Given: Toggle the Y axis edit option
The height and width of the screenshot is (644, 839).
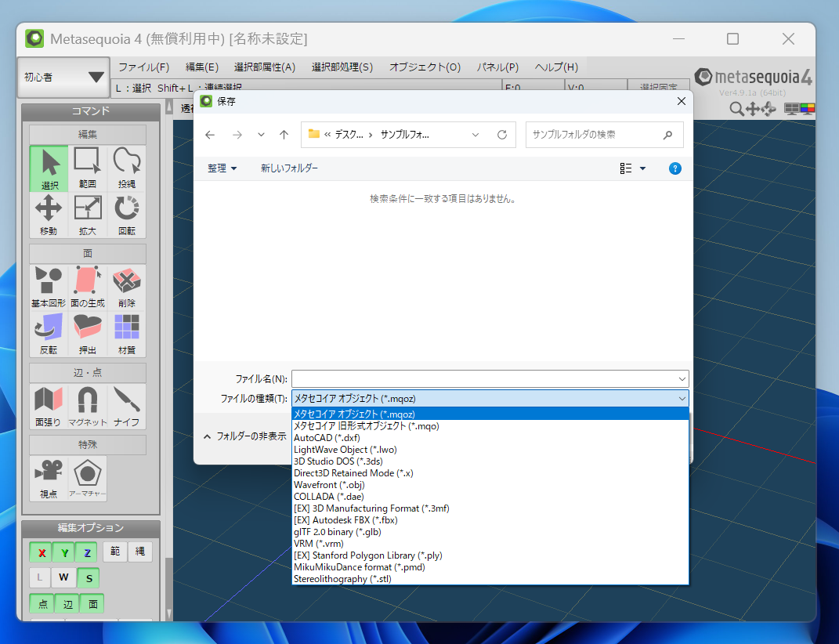Looking at the screenshot, I should [64, 552].
